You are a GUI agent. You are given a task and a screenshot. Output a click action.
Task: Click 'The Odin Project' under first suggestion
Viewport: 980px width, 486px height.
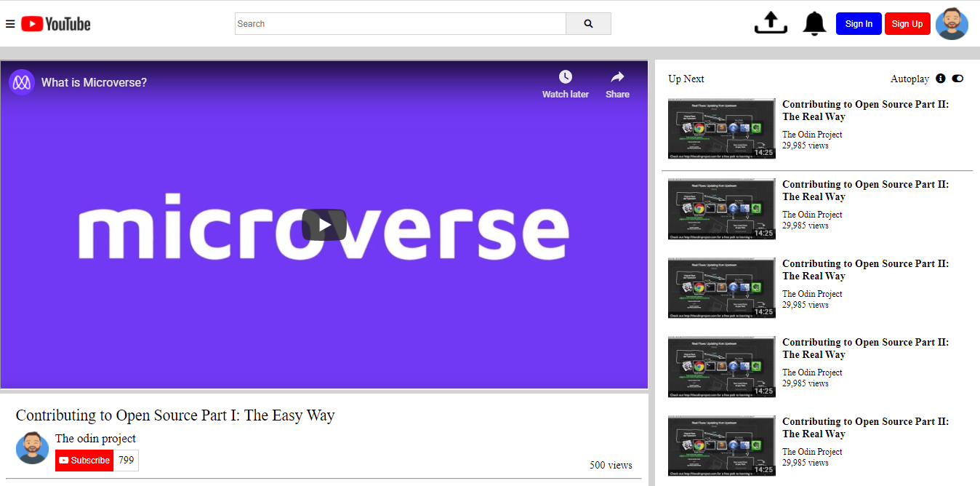tap(812, 135)
